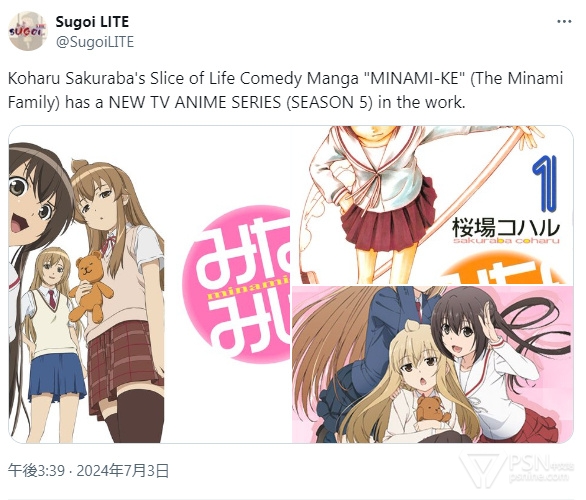
Task: Open the Sugoi LITE display name link
Action: 92,22
